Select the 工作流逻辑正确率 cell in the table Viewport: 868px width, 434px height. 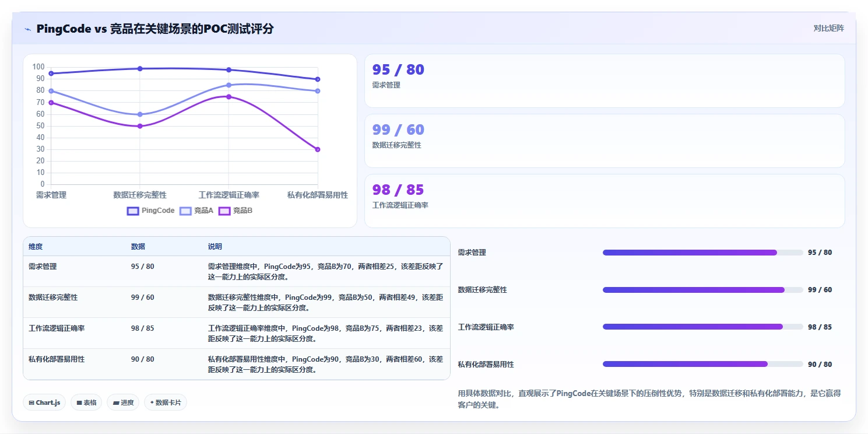(x=57, y=328)
